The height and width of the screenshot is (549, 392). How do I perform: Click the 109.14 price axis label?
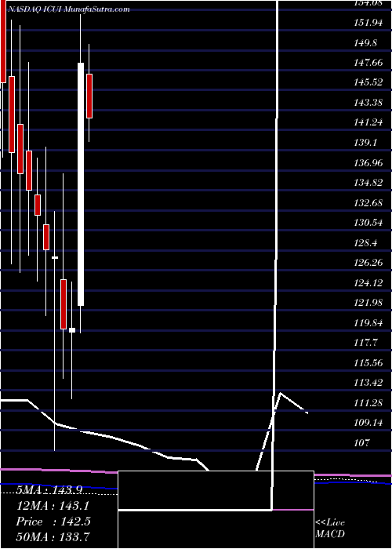click(368, 423)
